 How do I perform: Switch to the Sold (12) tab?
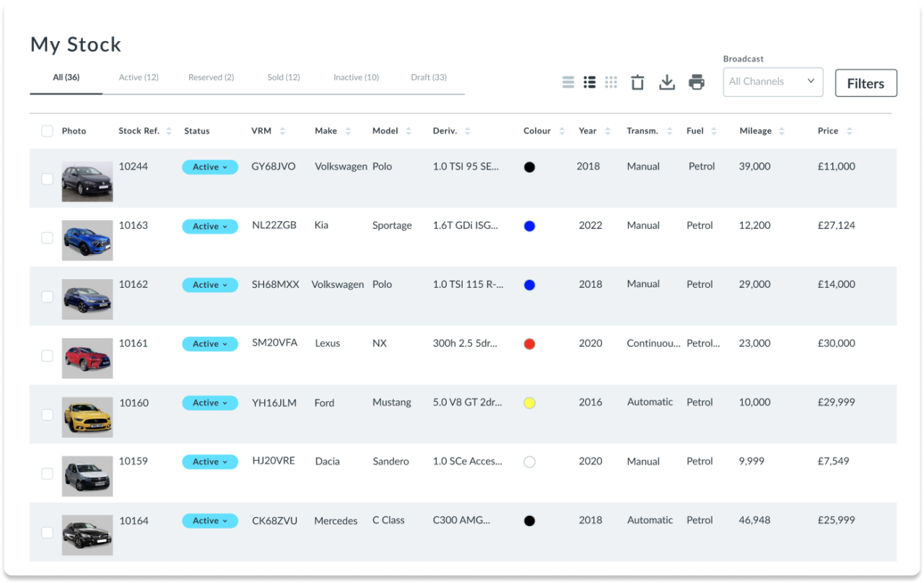283,77
